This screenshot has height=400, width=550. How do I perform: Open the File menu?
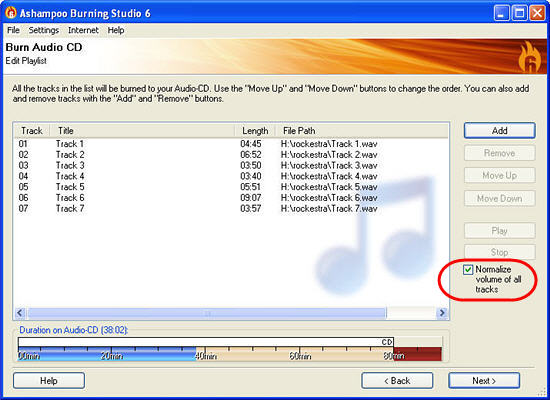[13, 30]
